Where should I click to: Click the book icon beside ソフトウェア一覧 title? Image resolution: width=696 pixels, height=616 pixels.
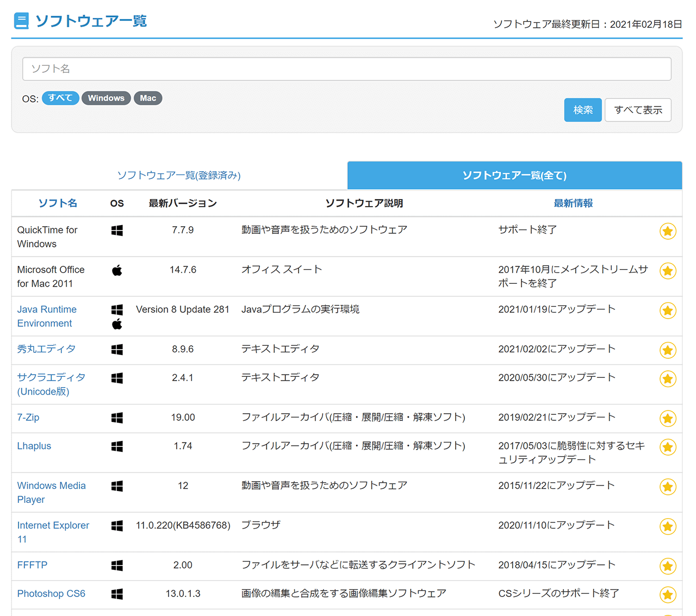tap(21, 21)
